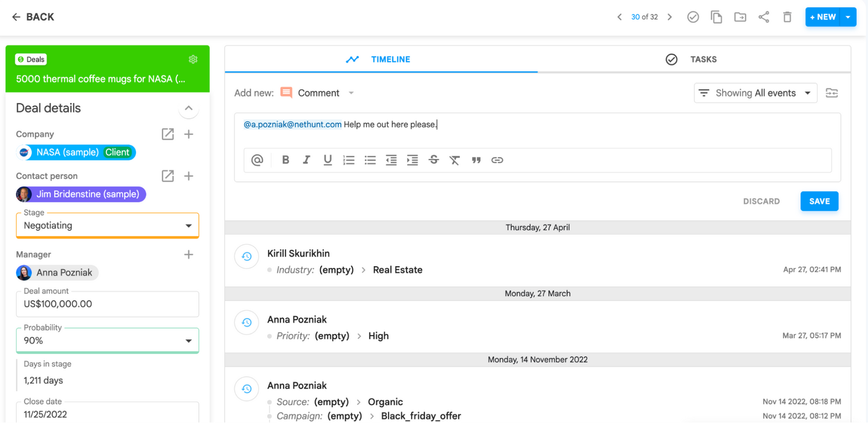Open timeline filter settings icon
868x423 pixels.
coord(832,93)
